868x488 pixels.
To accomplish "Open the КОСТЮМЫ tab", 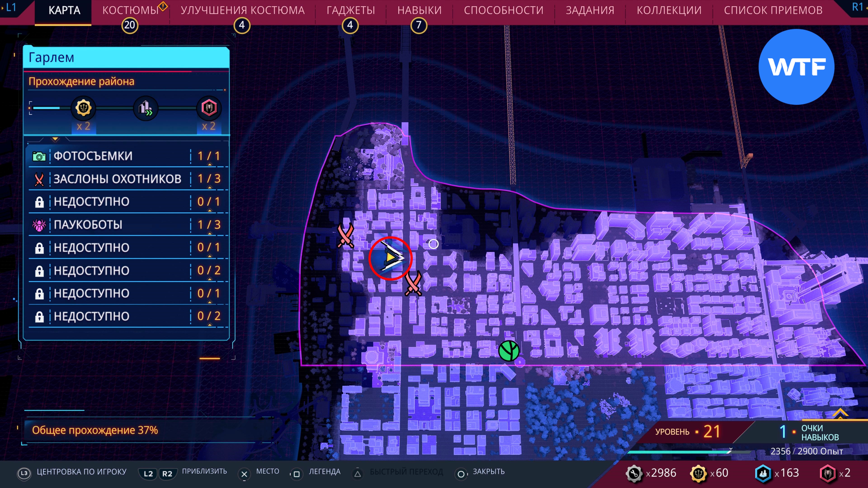I will pos(130,10).
